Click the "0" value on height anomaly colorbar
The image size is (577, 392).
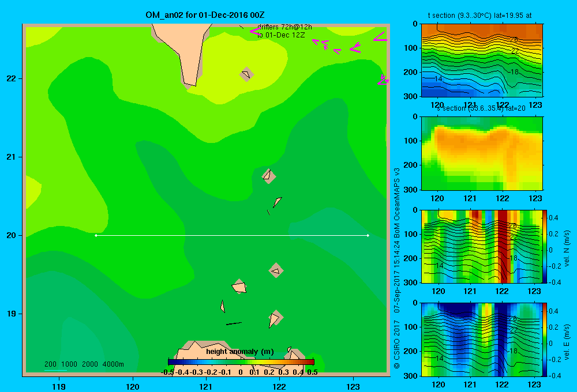coord(240,372)
